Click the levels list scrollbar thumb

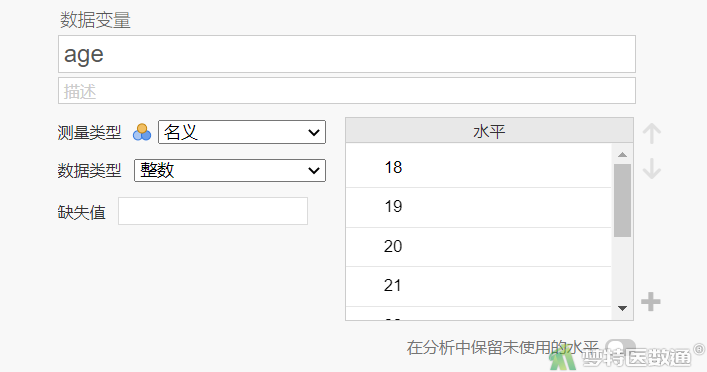(622, 200)
